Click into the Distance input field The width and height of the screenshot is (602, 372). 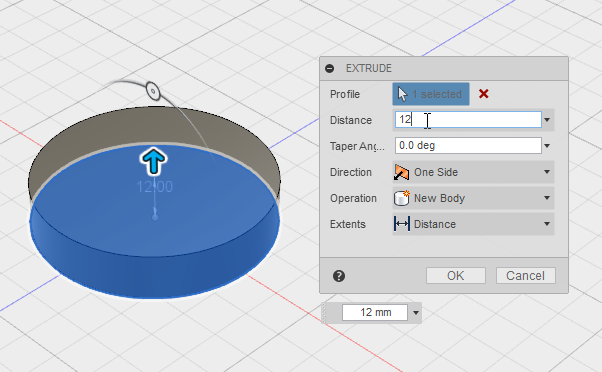click(468, 120)
